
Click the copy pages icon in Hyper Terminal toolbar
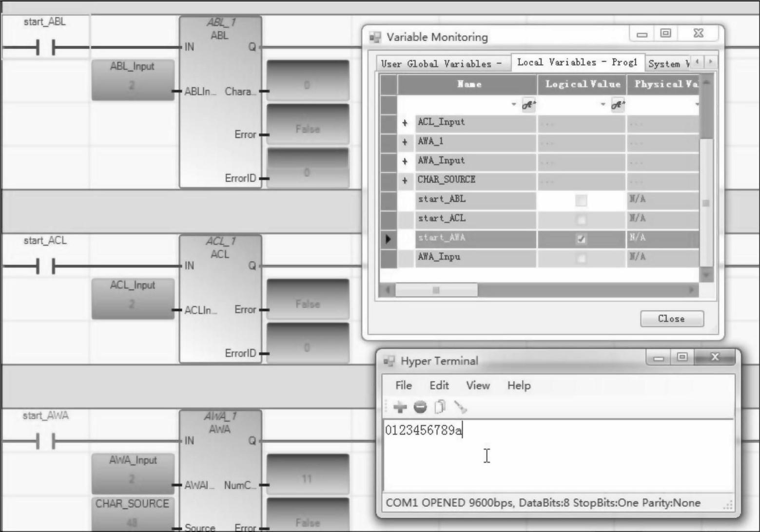coord(440,407)
